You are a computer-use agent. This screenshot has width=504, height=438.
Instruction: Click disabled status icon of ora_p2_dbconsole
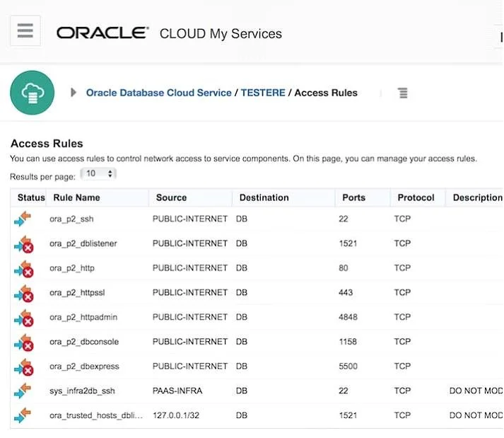tap(24, 342)
